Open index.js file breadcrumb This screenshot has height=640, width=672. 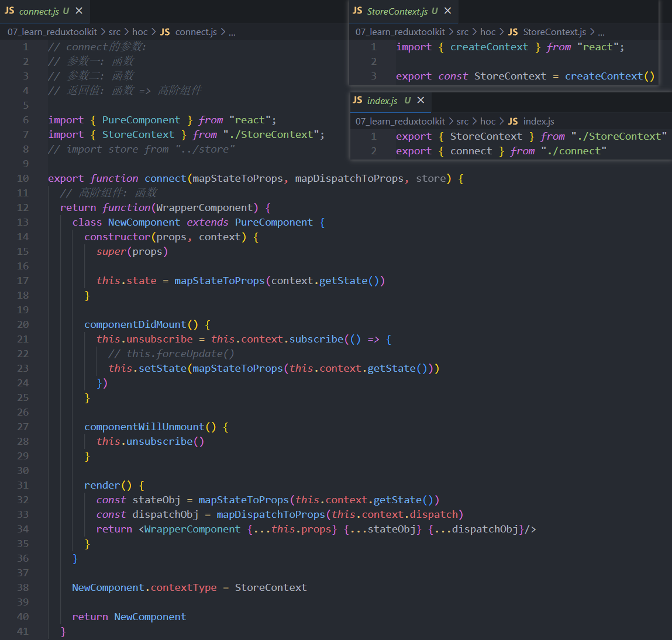coord(531,122)
